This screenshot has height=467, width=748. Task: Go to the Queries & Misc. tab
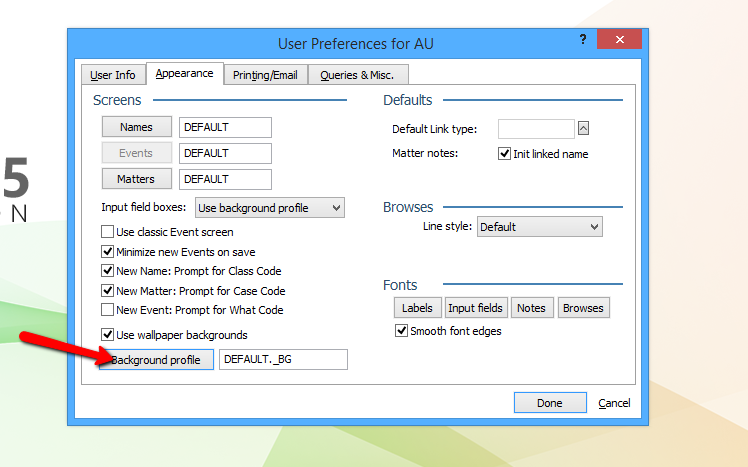357,75
